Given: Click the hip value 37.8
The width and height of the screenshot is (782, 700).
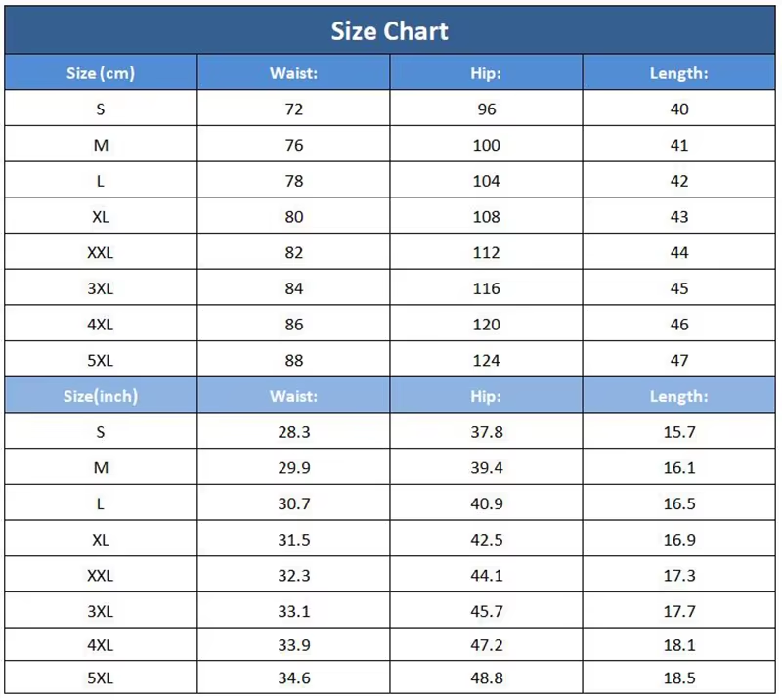Looking at the screenshot, I should [x=486, y=432].
